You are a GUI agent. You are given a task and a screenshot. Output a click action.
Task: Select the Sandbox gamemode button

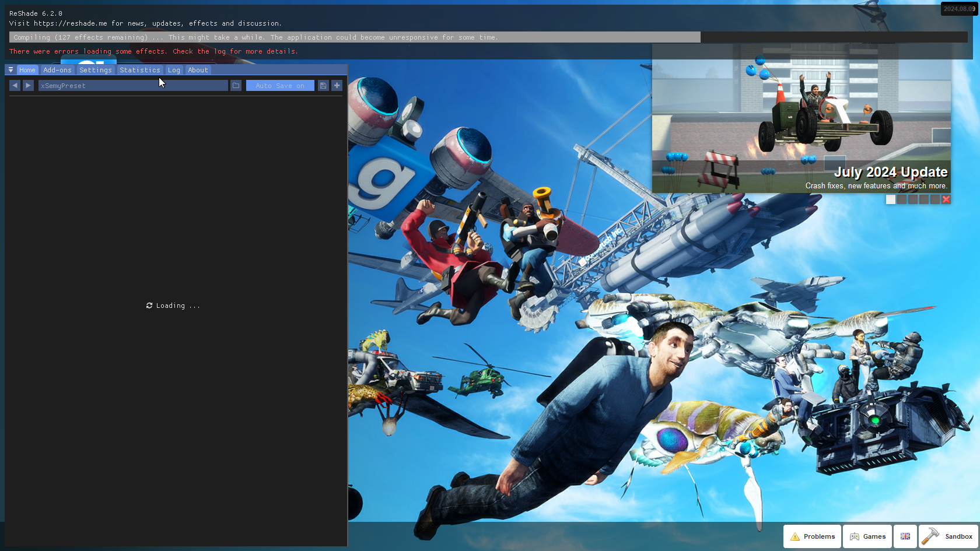pos(949,536)
